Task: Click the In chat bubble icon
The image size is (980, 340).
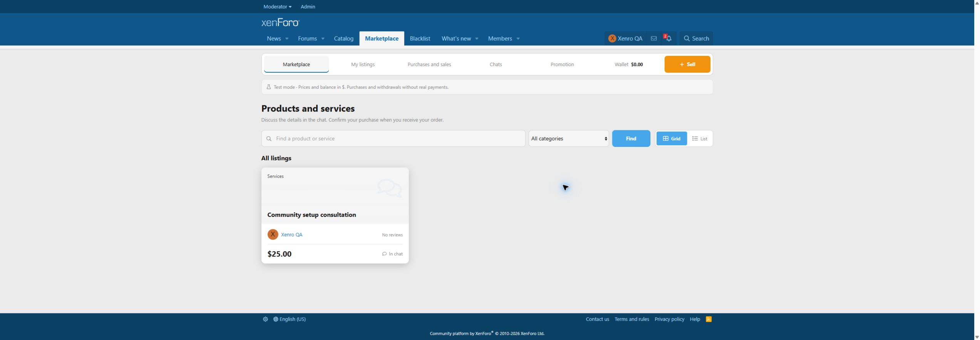Action: coord(384,254)
